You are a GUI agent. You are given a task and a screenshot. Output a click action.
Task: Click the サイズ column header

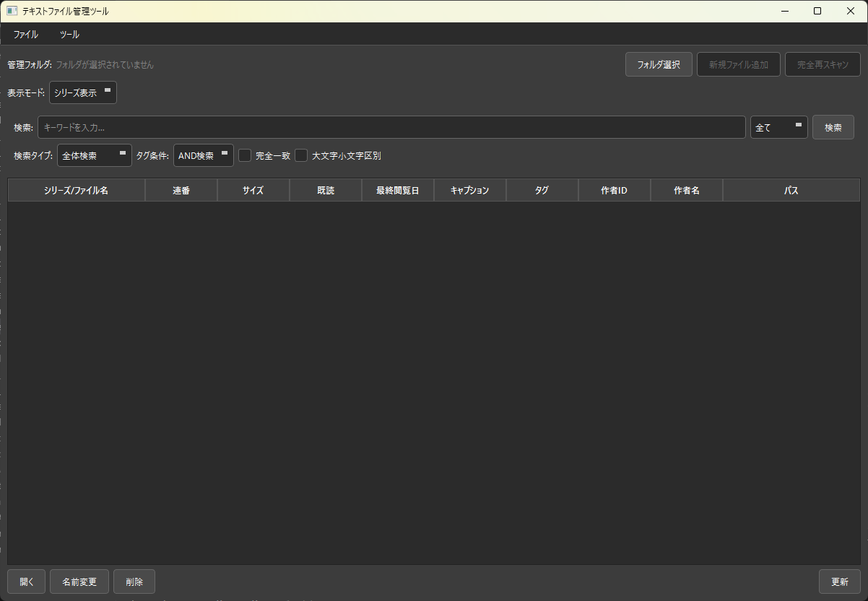coord(253,191)
